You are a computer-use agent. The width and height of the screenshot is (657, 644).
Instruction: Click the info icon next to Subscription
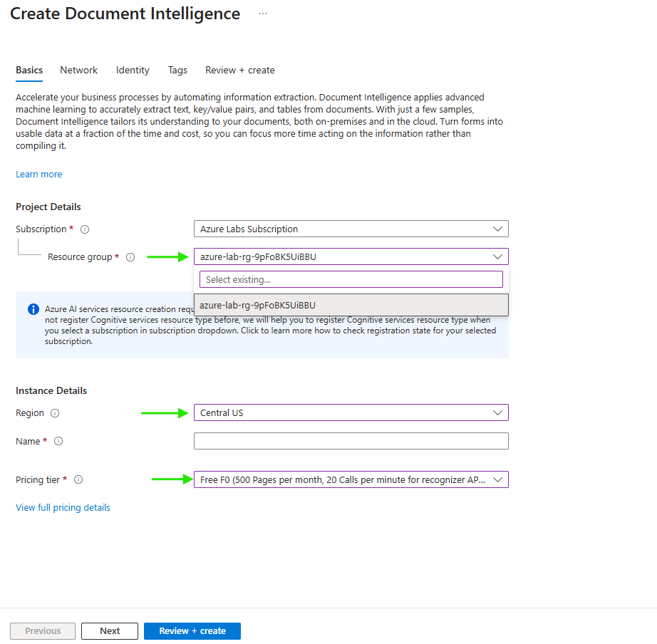pyautogui.click(x=85, y=229)
